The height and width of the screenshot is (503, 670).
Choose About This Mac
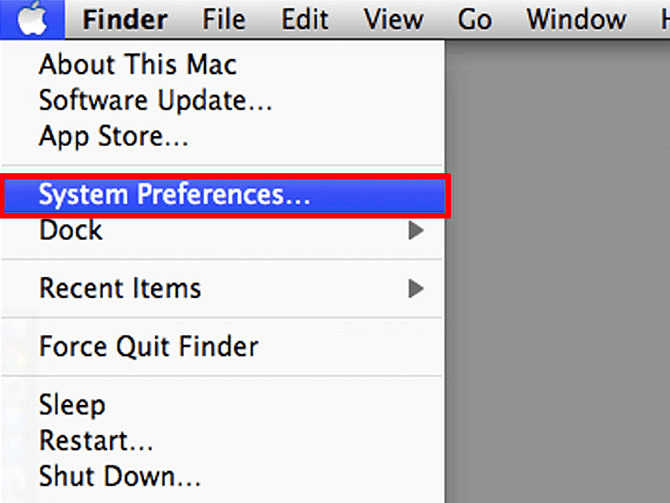[x=138, y=65]
